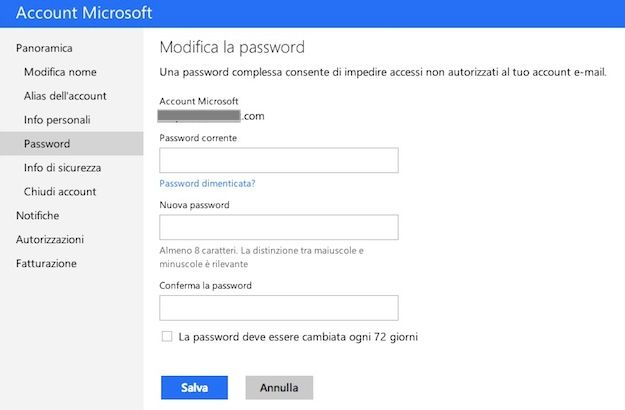Select the Password sidebar item

(x=72, y=143)
